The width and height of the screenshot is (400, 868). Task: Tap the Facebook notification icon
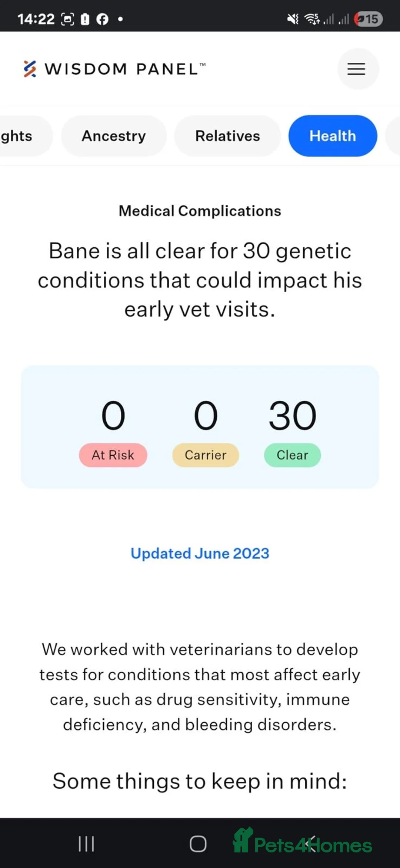tap(102, 19)
